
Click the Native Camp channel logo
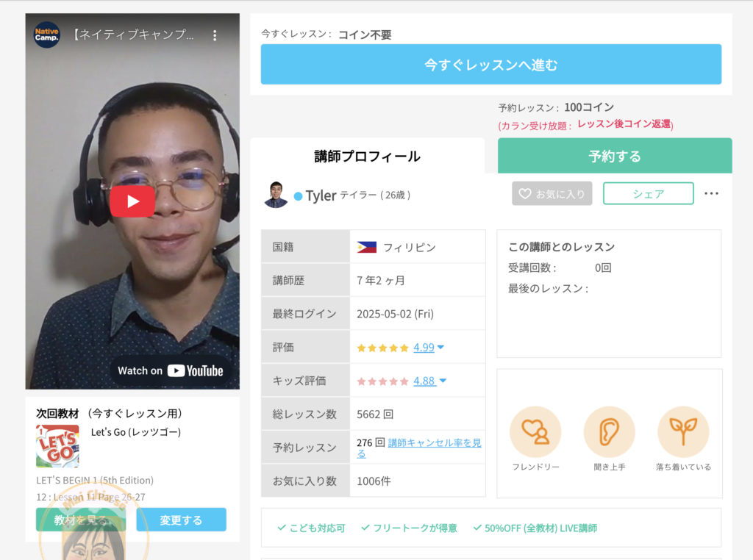tap(46, 35)
